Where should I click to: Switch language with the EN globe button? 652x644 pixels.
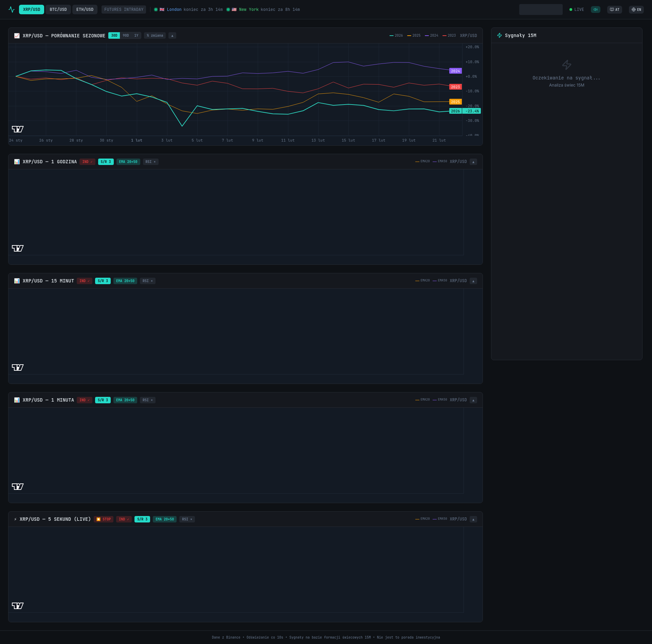pyautogui.click(x=636, y=10)
